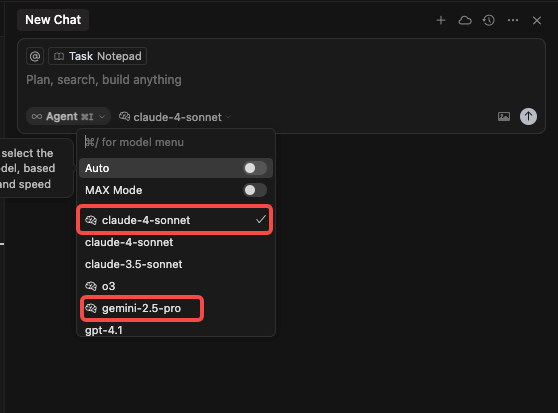
Task: Select the Task Notepad context chip
Action: 97,56
